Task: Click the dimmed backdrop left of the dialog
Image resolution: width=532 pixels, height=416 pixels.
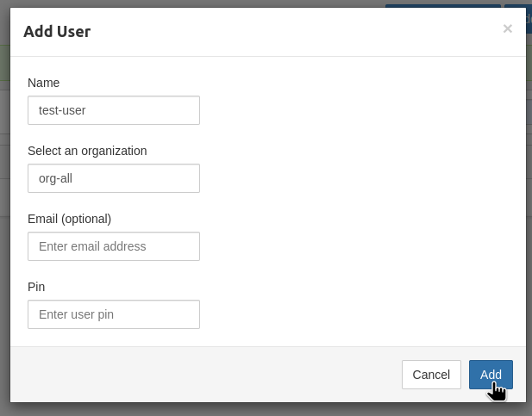Action: 5,238
